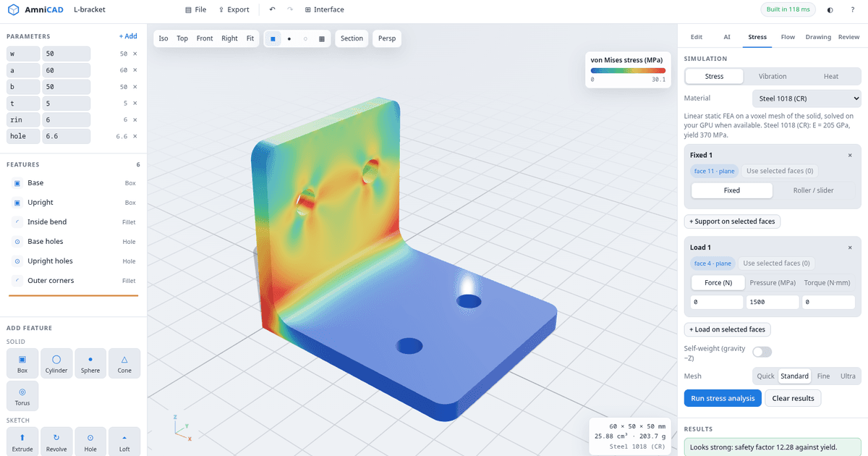Set mesh quality to Fine
The height and width of the screenshot is (456, 868).
pyautogui.click(x=823, y=376)
